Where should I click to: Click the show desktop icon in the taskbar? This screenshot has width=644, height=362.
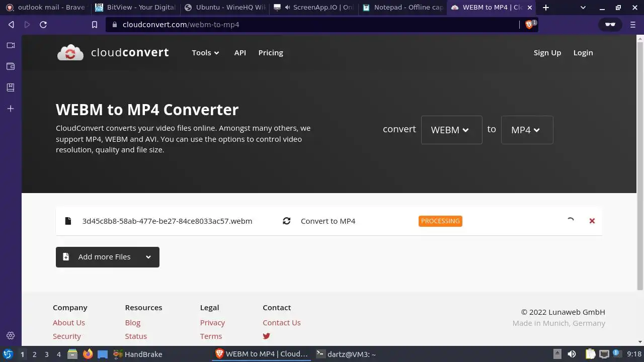(103, 354)
